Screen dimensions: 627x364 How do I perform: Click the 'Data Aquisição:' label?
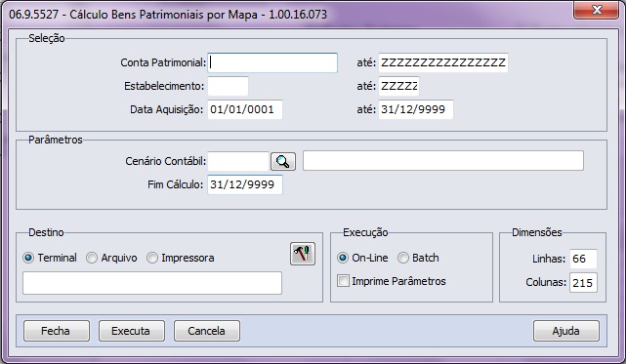point(167,109)
